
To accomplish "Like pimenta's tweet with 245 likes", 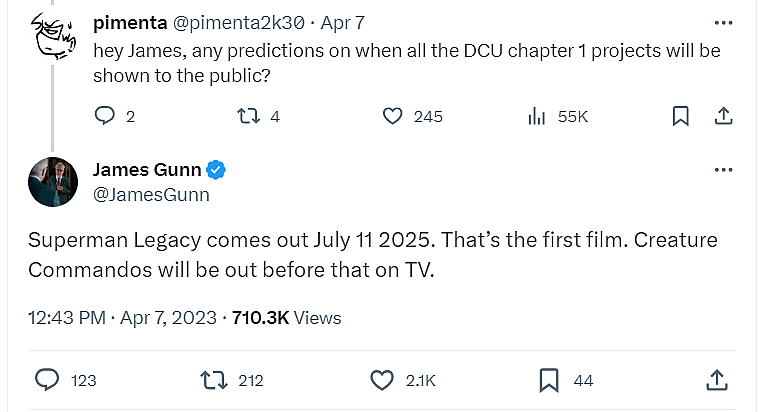I will click(393, 116).
